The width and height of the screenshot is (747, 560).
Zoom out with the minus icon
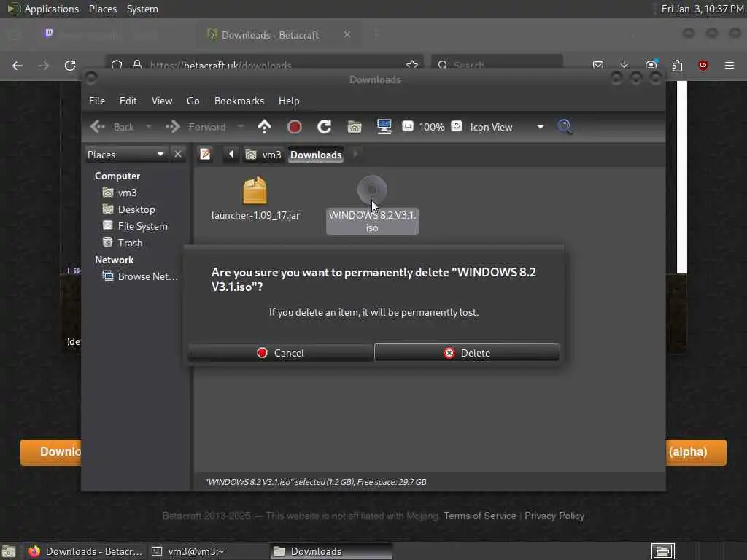(x=407, y=126)
